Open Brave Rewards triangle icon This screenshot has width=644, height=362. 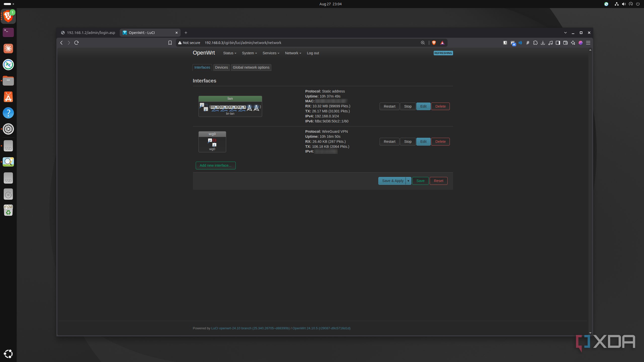[442, 43]
